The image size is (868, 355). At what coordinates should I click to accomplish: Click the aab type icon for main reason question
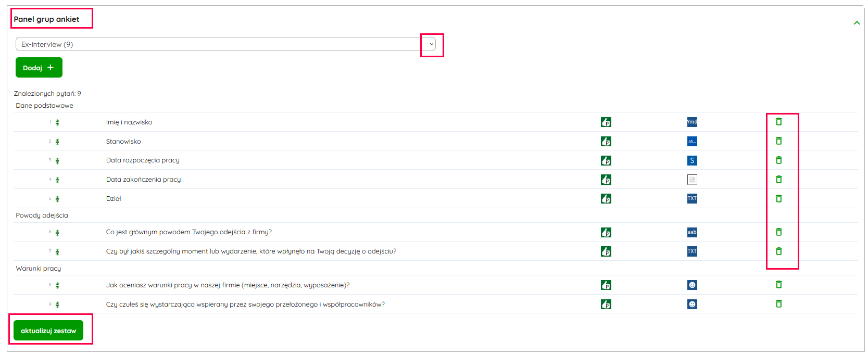[692, 232]
